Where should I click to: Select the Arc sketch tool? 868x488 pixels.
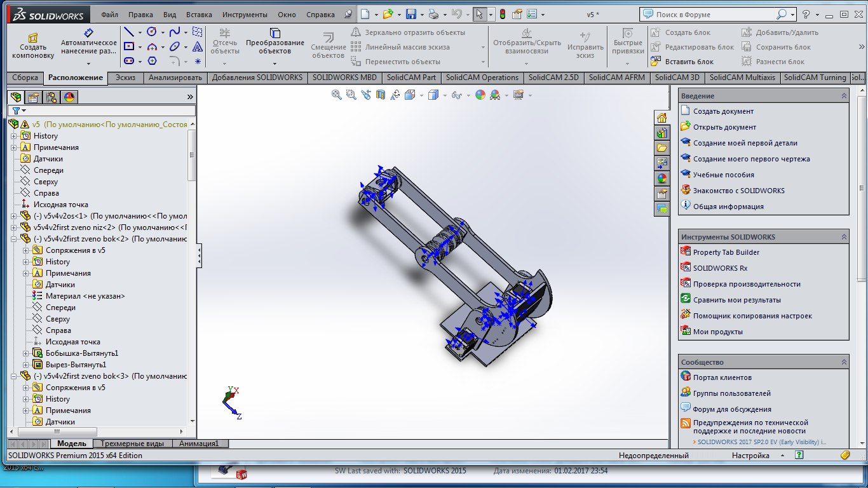pyautogui.click(x=152, y=46)
